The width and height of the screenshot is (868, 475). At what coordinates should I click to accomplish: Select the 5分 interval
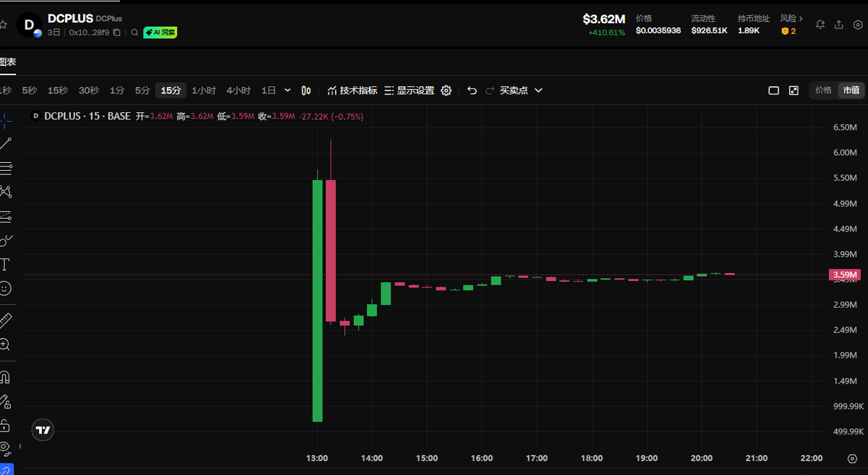click(142, 91)
